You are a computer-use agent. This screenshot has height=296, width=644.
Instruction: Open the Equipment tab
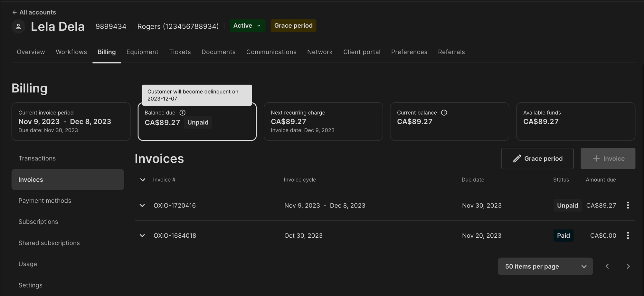pos(142,52)
